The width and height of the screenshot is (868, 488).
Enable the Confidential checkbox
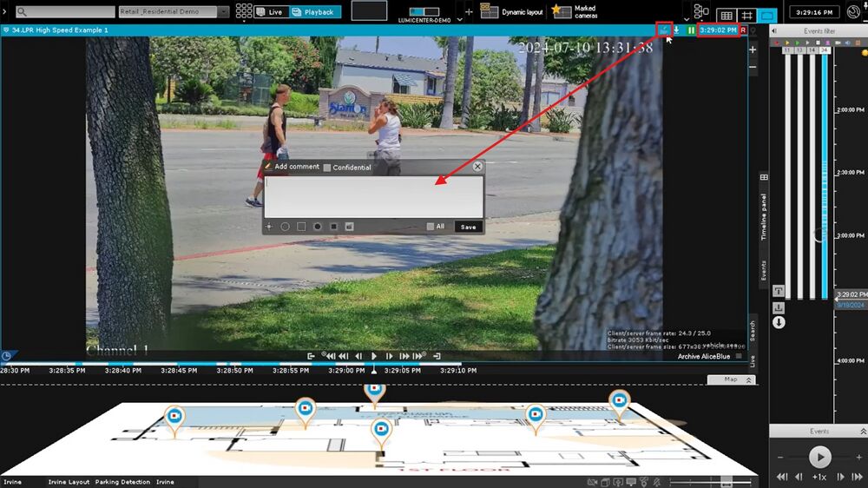pyautogui.click(x=327, y=168)
